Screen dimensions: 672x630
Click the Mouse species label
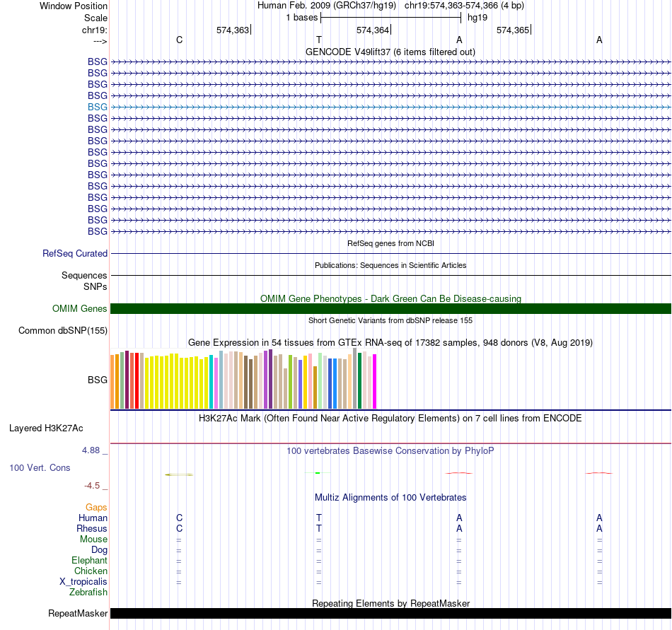pyautogui.click(x=93, y=539)
